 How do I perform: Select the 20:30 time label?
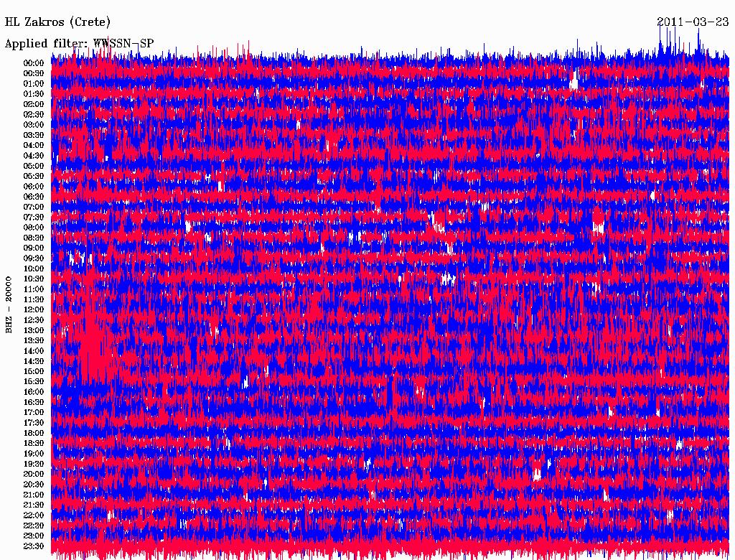tap(34, 485)
